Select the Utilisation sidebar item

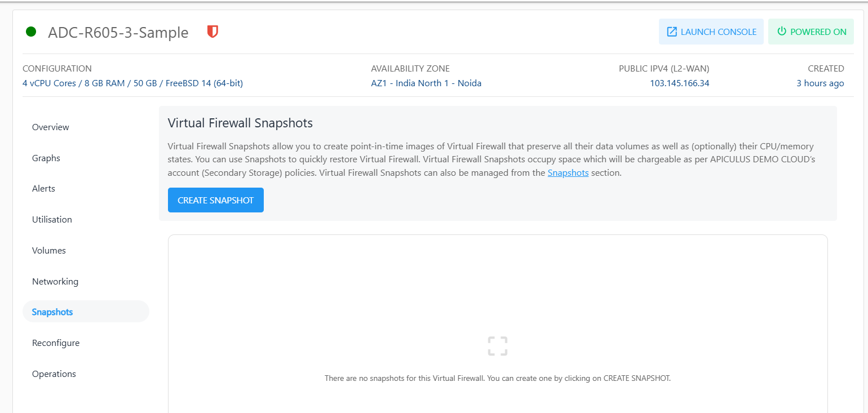click(52, 220)
